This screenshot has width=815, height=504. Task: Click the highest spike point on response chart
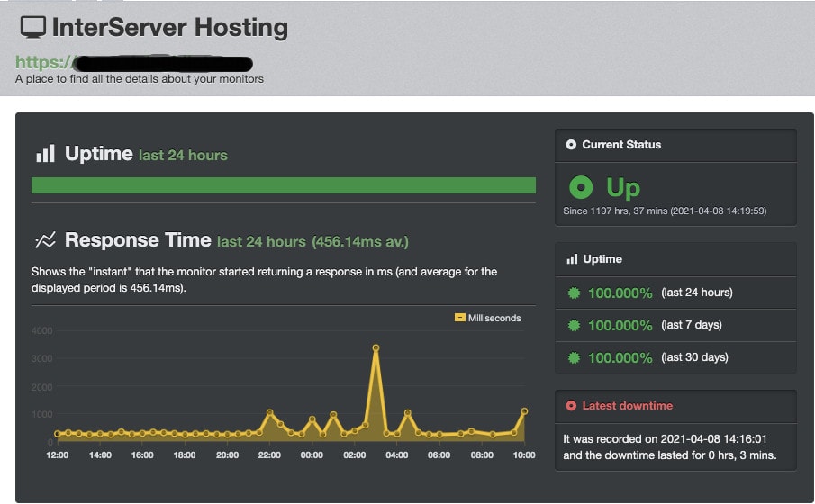pos(376,348)
